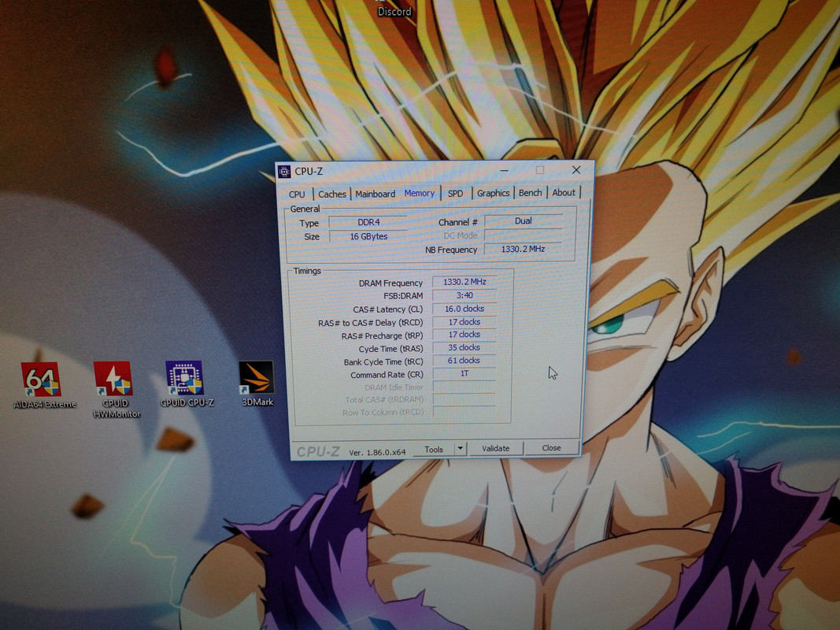
Task: Click the DRAM Frequency value field
Action: click(x=464, y=282)
